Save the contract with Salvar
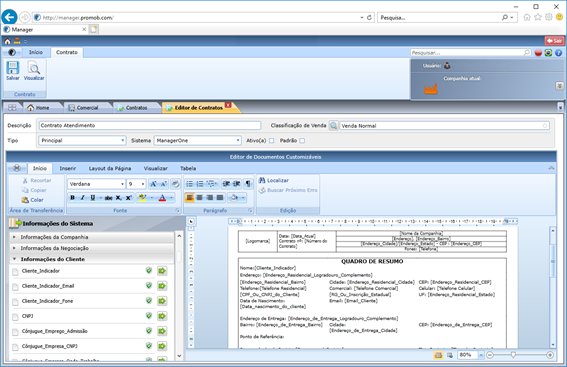 coord(13,71)
